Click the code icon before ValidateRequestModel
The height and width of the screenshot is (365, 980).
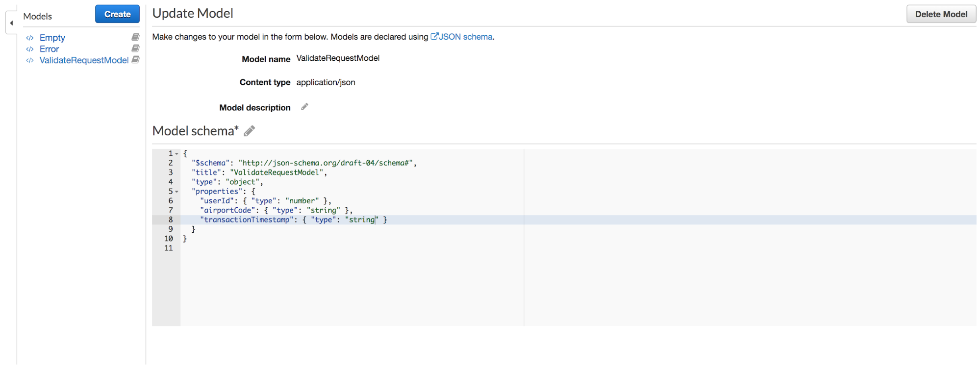point(30,60)
